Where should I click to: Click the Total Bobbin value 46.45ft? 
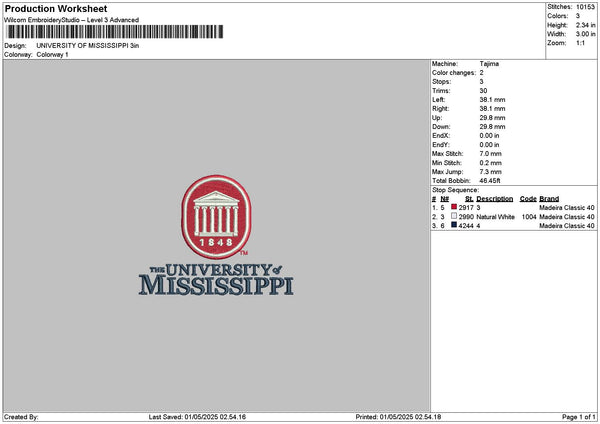click(x=490, y=181)
